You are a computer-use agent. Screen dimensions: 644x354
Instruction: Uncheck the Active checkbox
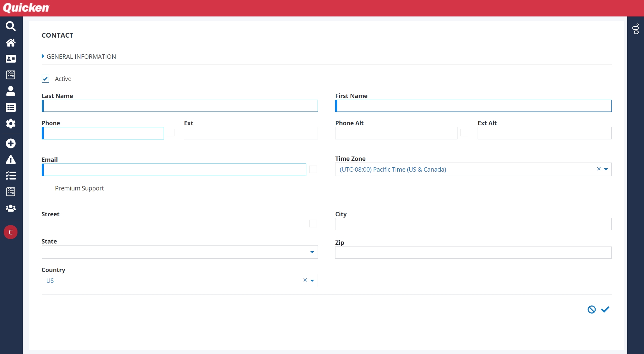45,79
